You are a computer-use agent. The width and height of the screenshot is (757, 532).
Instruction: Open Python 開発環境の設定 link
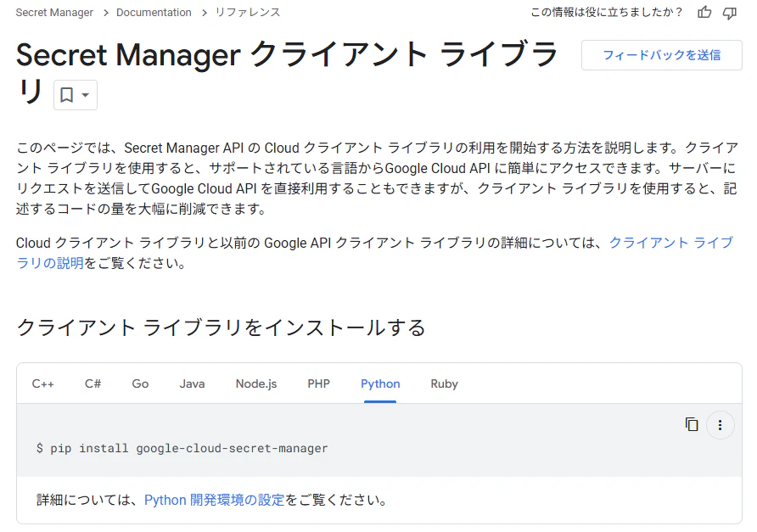(215, 500)
